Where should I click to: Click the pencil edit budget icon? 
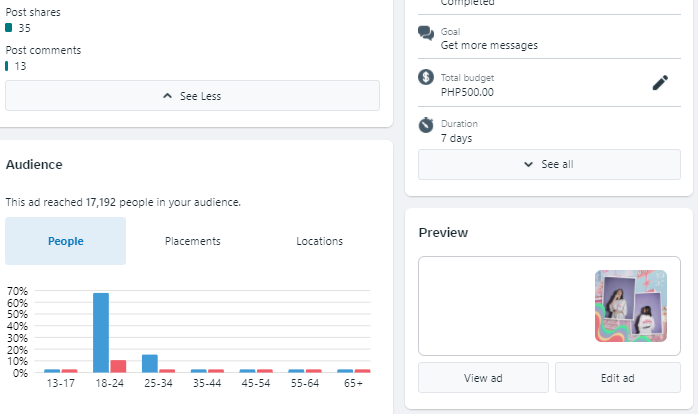click(x=659, y=83)
